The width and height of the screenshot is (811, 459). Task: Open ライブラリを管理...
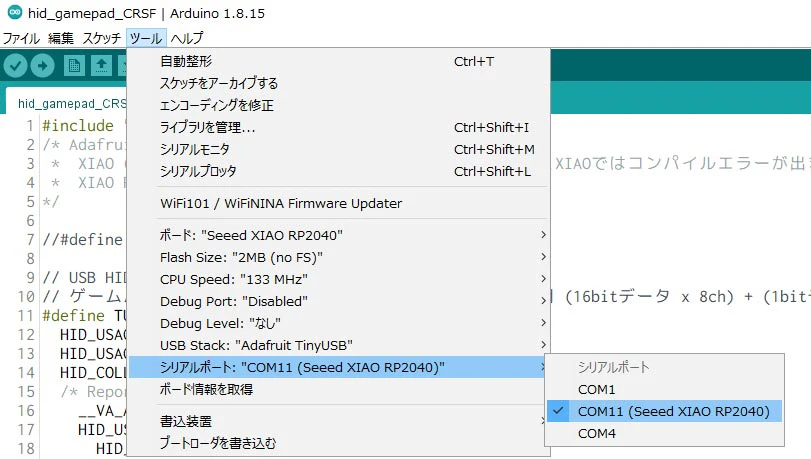[x=339, y=127]
